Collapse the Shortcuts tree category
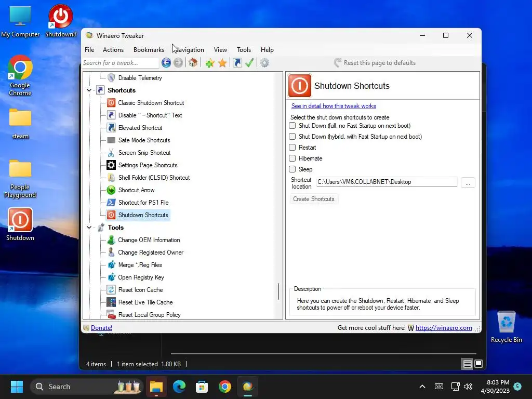 89,90
